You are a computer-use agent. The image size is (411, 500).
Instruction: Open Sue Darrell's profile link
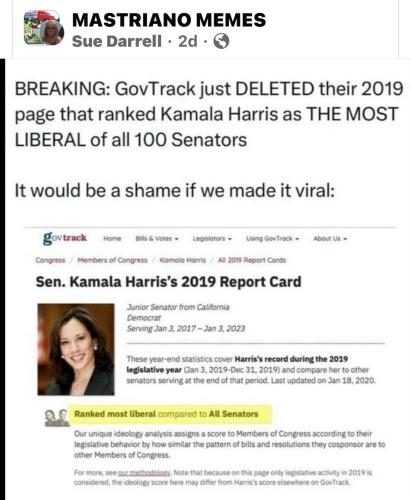coord(117,41)
